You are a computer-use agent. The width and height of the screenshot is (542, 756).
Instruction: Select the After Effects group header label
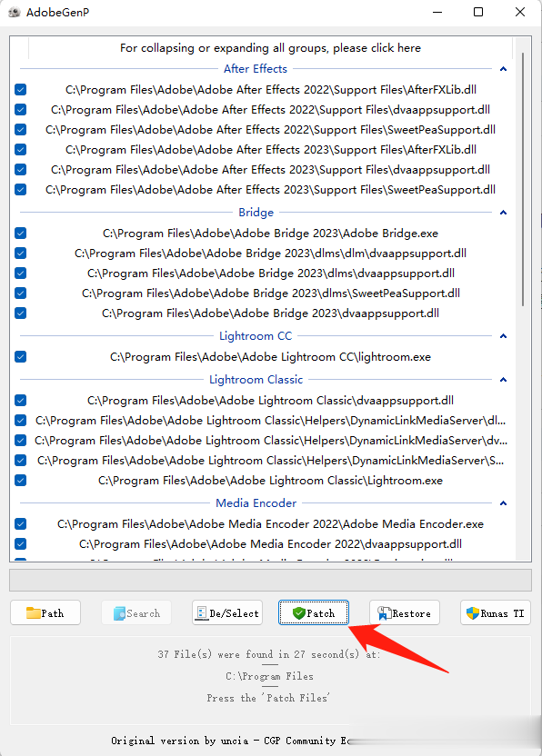[x=256, y=69]
